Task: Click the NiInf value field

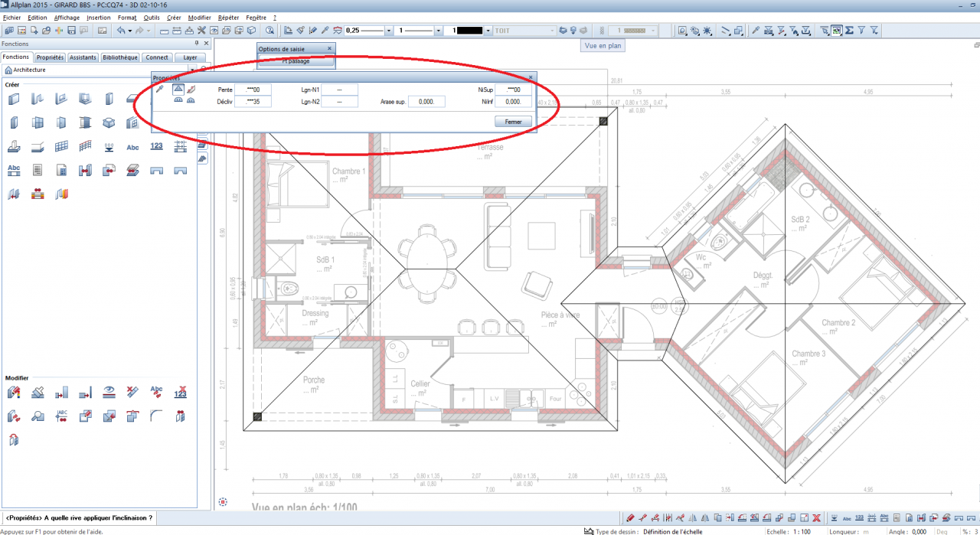Action: coord(513,101)
